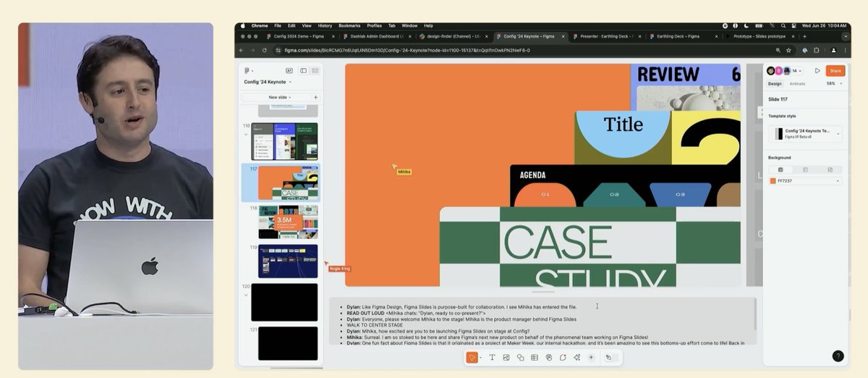Viewport: 868px width, 378px height.
Task: Switch to grid view of slides
Action: [315, 71]
